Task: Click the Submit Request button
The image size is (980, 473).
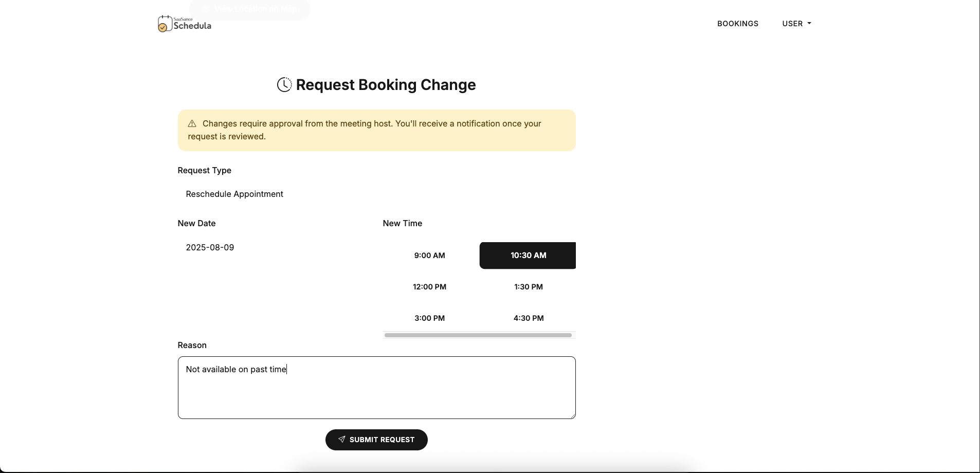Action: (x=376, y=440)
